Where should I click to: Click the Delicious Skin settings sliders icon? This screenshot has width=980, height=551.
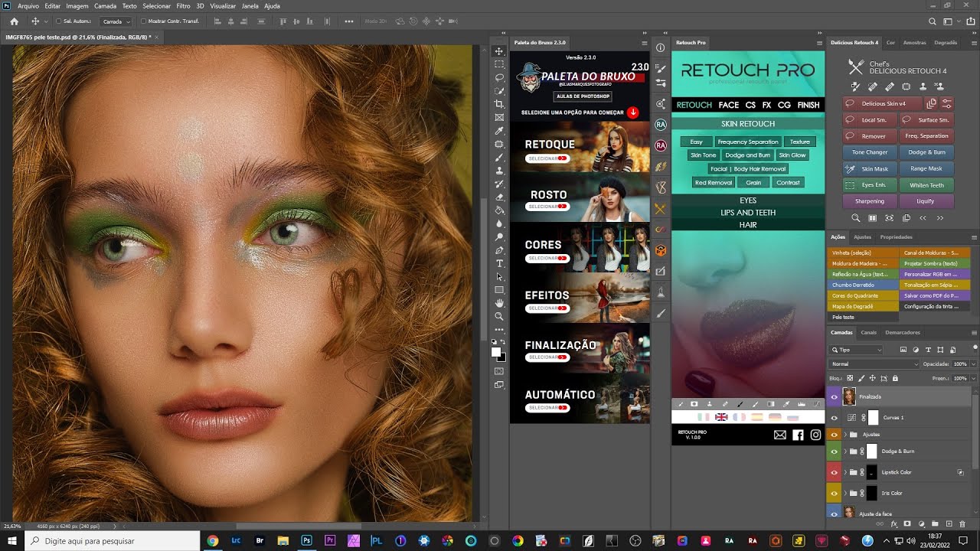click(x=946, y=103)
